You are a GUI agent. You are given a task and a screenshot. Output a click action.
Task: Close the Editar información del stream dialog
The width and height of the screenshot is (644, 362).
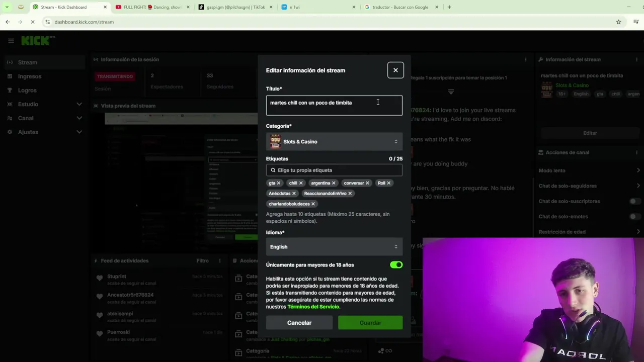click(x=395, y=70)
